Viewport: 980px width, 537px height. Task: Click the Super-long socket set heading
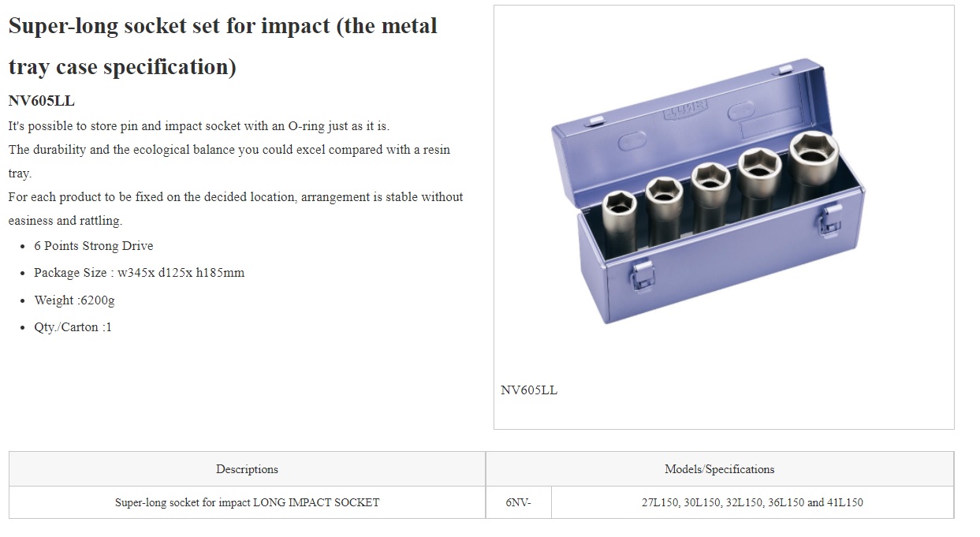(x=222, y=46)
